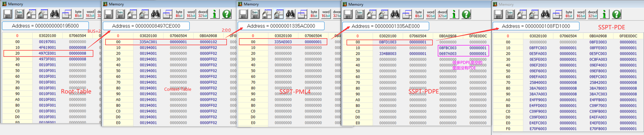Click floppy Save icon in the 00000001335AC000 window
The width and height of the screenshot is (644, 135).
click(243, 14)
